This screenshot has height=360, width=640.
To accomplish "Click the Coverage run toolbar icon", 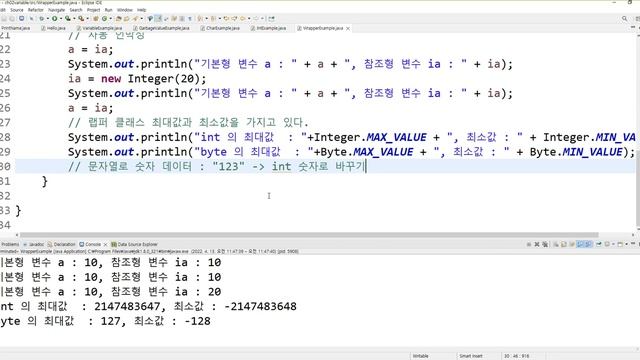I will (68, 18).
